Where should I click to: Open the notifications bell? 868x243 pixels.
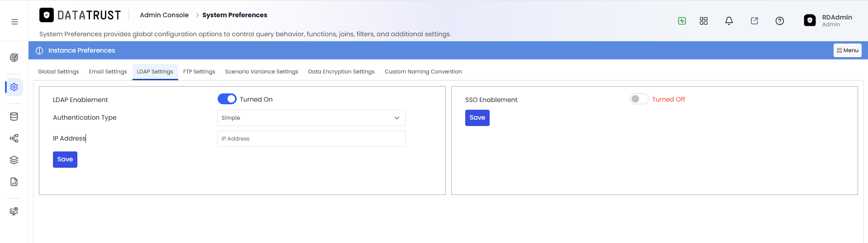pos(729,21)
